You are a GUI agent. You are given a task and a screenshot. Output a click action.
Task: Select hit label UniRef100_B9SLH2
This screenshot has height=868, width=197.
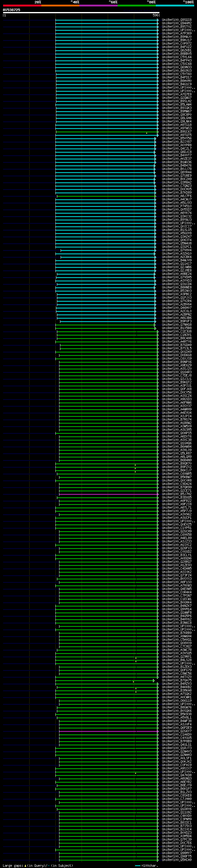(x=177, y=101)
